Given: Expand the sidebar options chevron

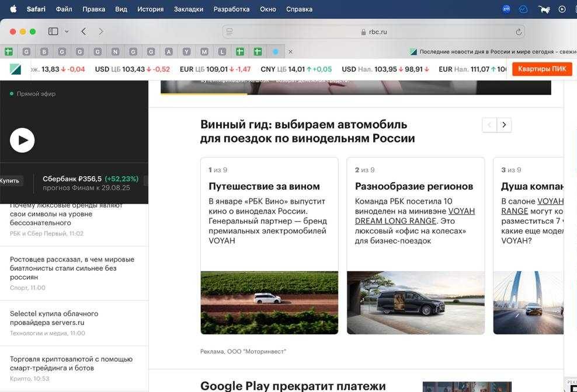Looking at the screenshot, I should (x=67, y=32).
